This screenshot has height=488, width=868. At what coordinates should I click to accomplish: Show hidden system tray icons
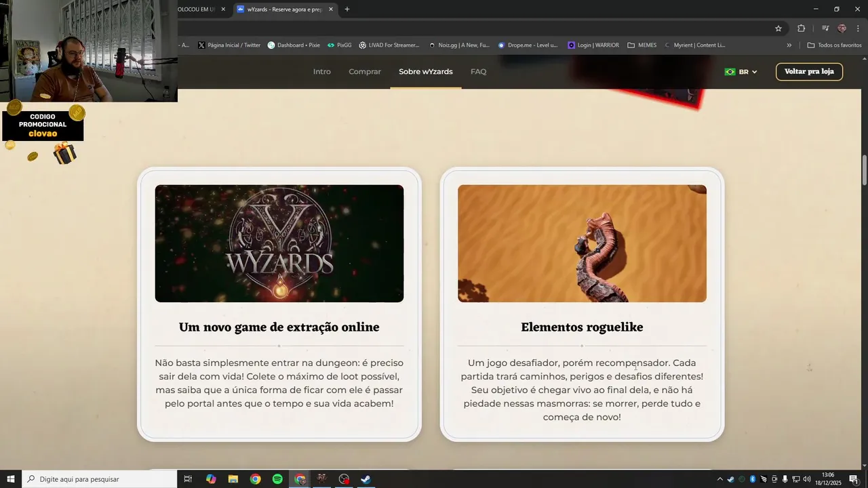click(720, 479)
